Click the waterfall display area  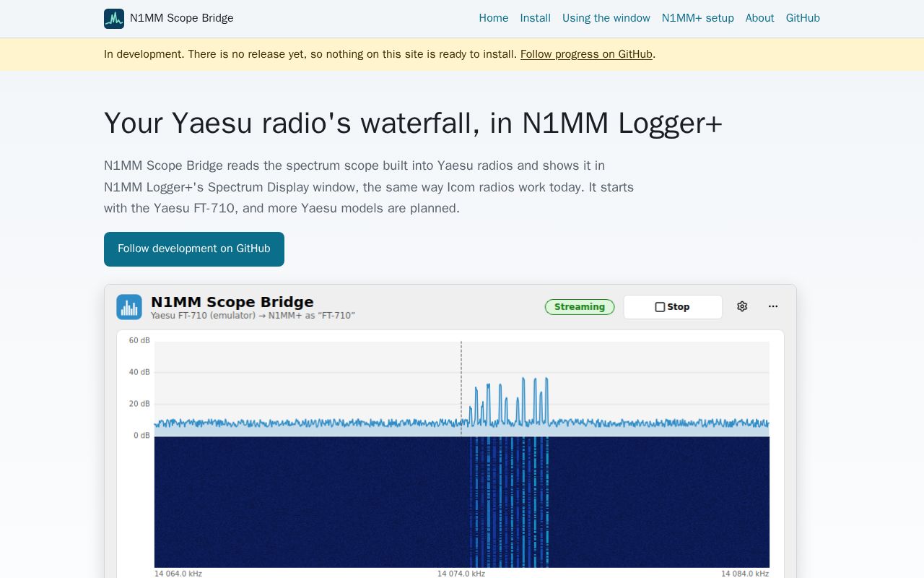coord(462,502)
